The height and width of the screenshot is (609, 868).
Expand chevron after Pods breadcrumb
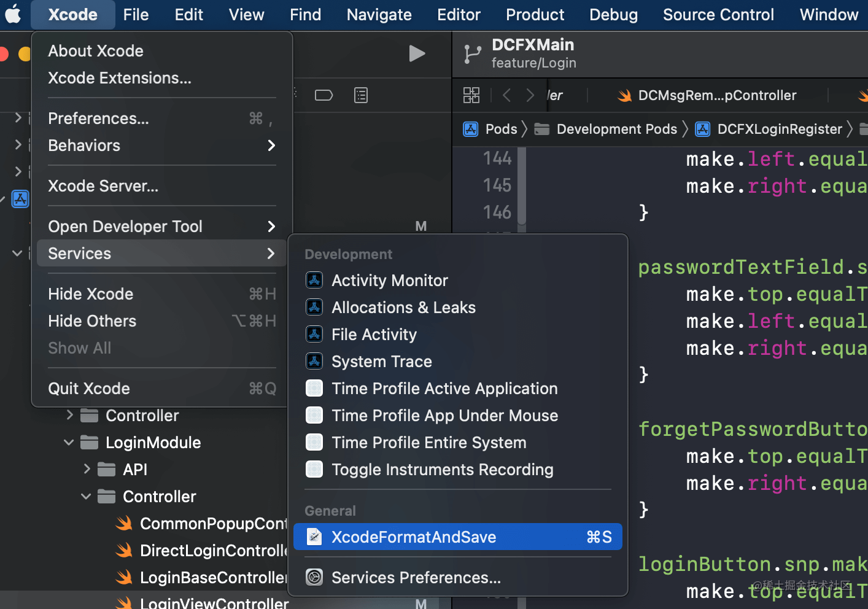[x=524, y=129]
